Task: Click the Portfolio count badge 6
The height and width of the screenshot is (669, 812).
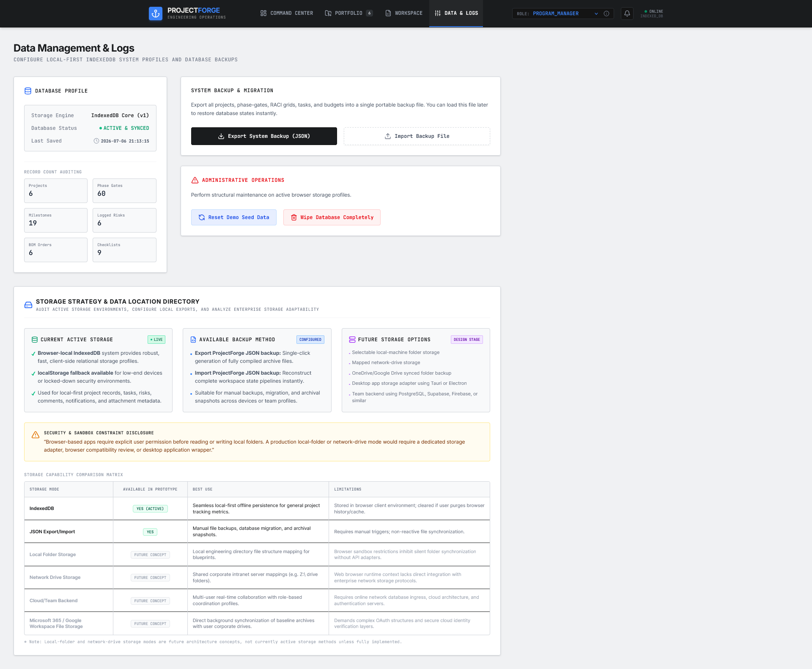Action: [x=370, y=13]
